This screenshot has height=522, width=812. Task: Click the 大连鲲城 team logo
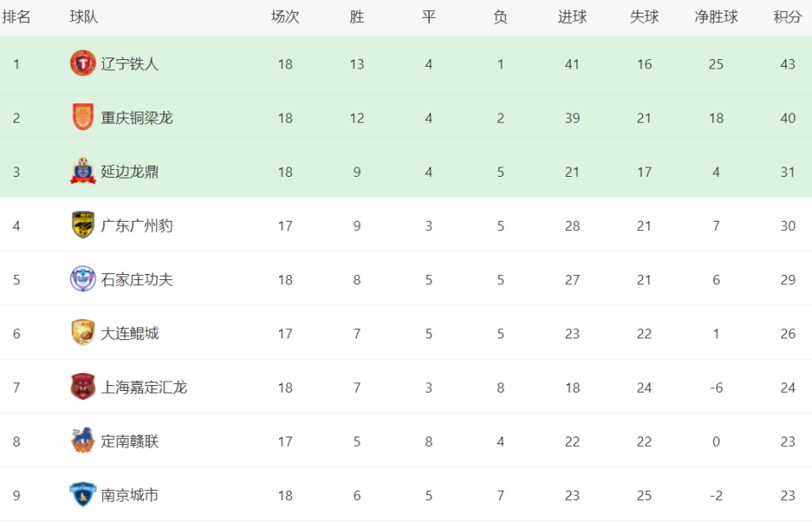point(83,332)
